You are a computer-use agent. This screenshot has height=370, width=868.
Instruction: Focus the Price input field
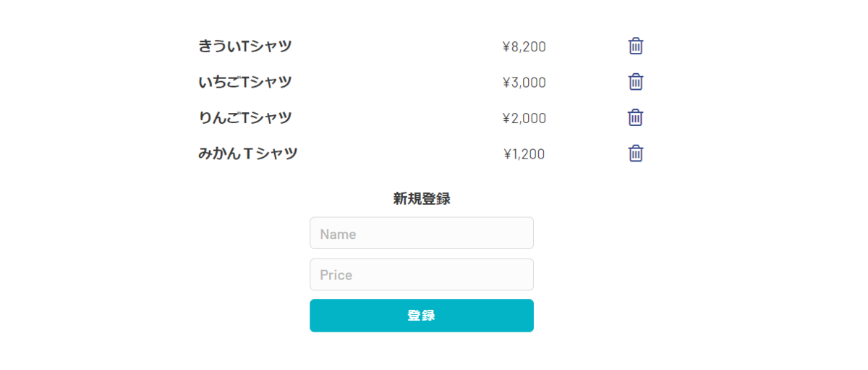422,274
